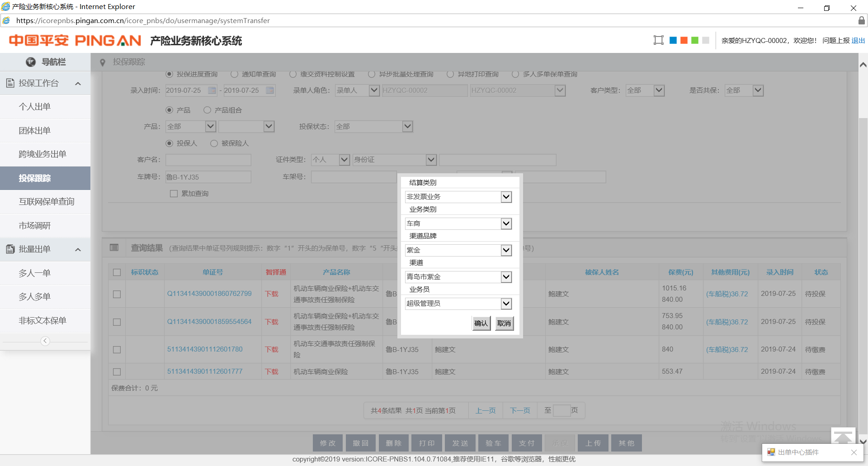Click the back-to-top arrow icon
The height and width of the screenshot is (466, 868).
(x=843, y=437)
